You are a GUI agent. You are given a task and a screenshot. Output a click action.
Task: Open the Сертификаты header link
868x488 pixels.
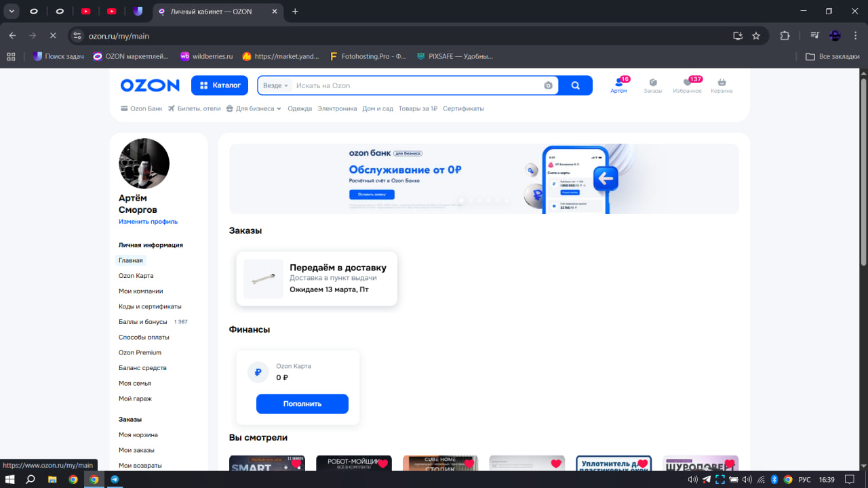(x=463, y=108)
